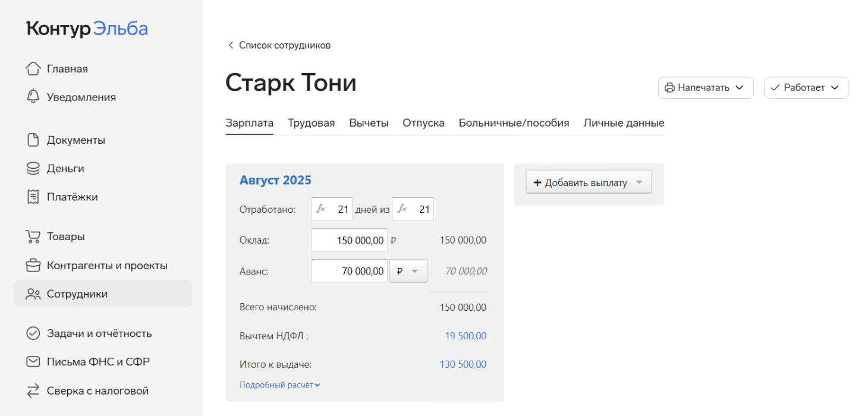Open the Напечатать print dropdown
The height and width of the screenshot is (416, 868).
tap(705, 88)
